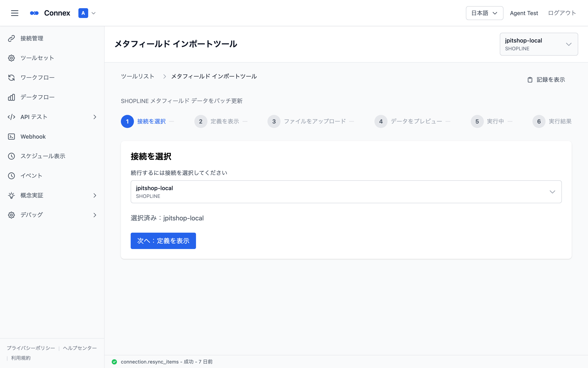
Task: Open スケジュール表示 in the sidebar
Action: [x=52, y=156]
